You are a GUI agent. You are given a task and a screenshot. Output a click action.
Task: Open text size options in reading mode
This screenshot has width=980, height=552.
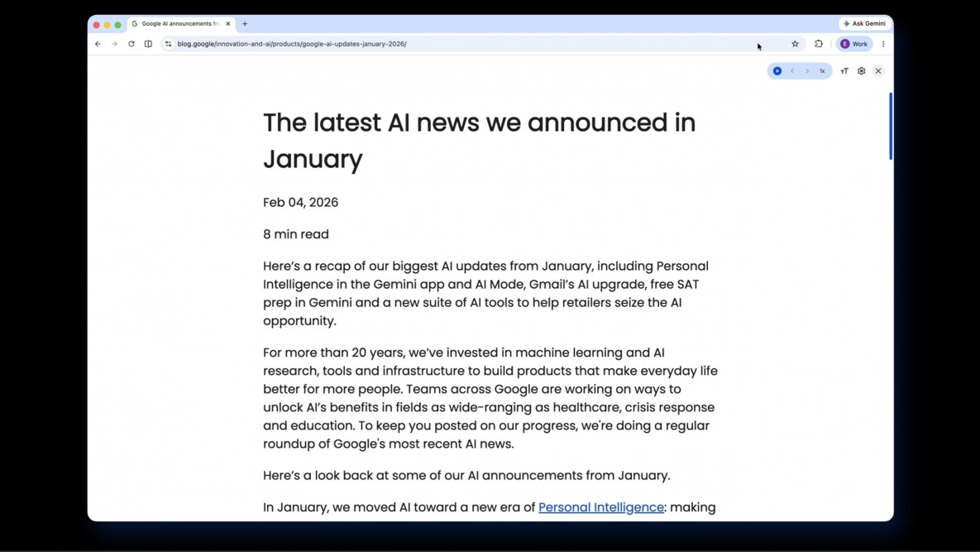click(844, 71)
